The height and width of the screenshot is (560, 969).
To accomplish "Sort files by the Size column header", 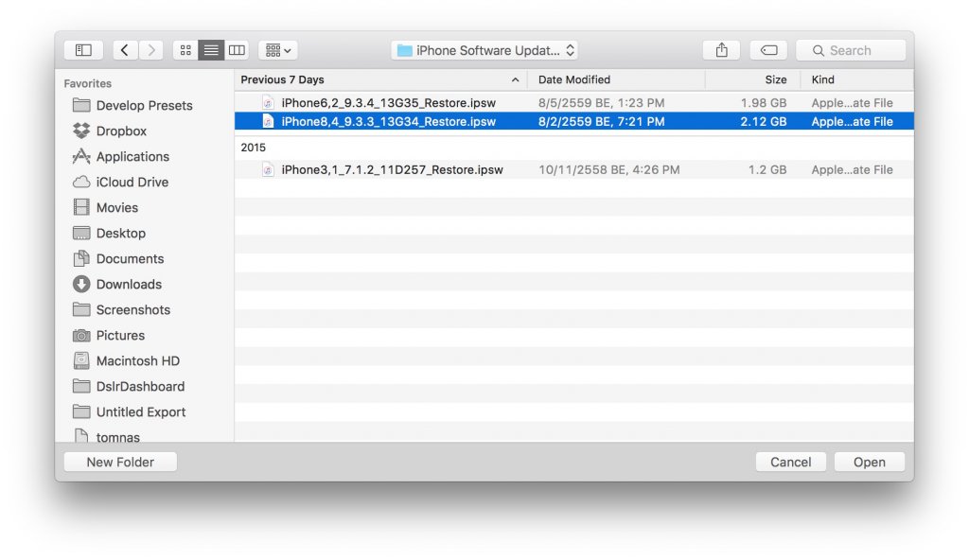I will tap(775, 79).
